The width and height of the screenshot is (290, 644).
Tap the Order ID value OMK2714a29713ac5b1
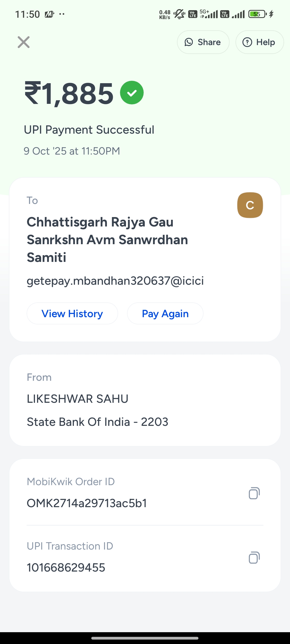[87, 503]
